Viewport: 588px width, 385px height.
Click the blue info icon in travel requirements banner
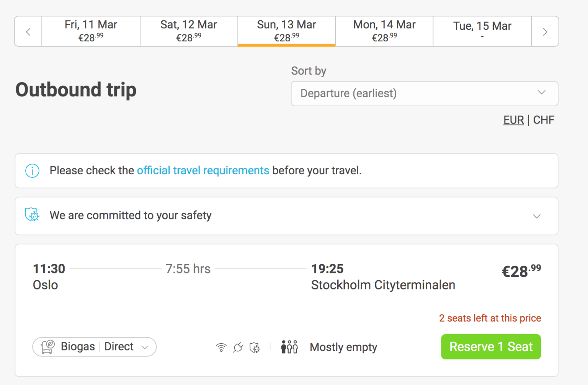tap(32, 171)
